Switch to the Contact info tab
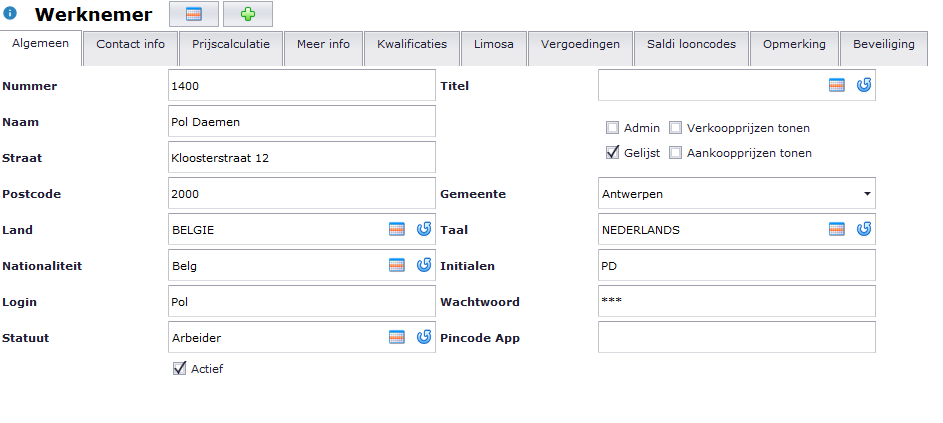 131,44
